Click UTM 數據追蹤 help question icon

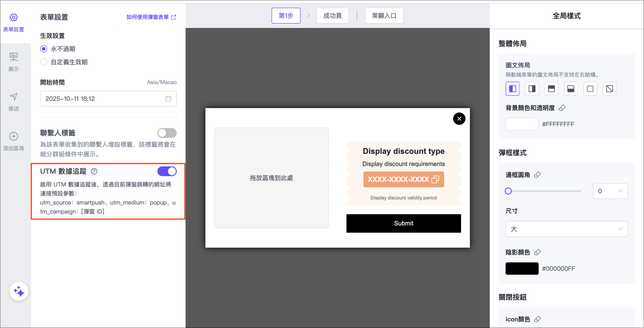[x=94, y=171]
